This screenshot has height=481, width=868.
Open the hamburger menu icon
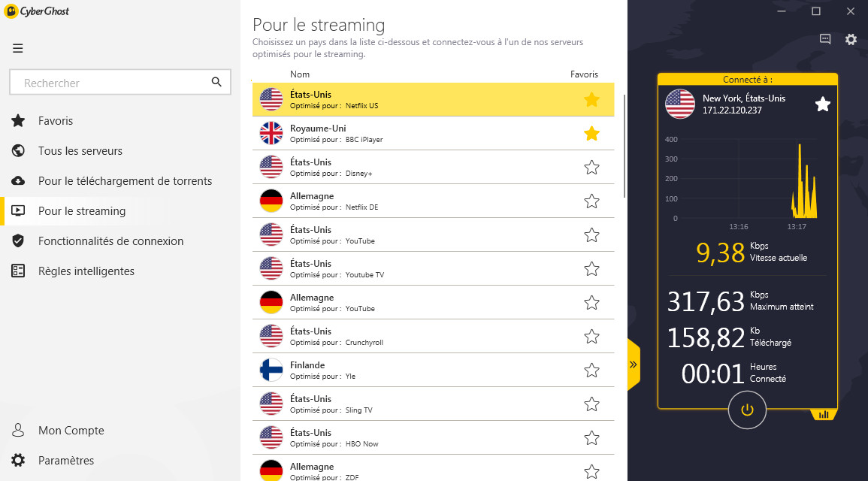pyautogui.click(x=18, y=48)
